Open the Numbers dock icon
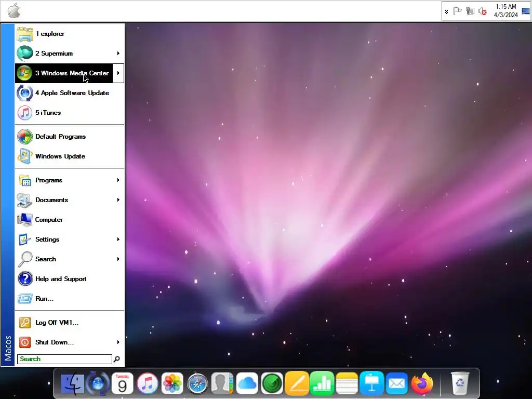This screenshot has height=399, width=532. [x=322, y=384]
